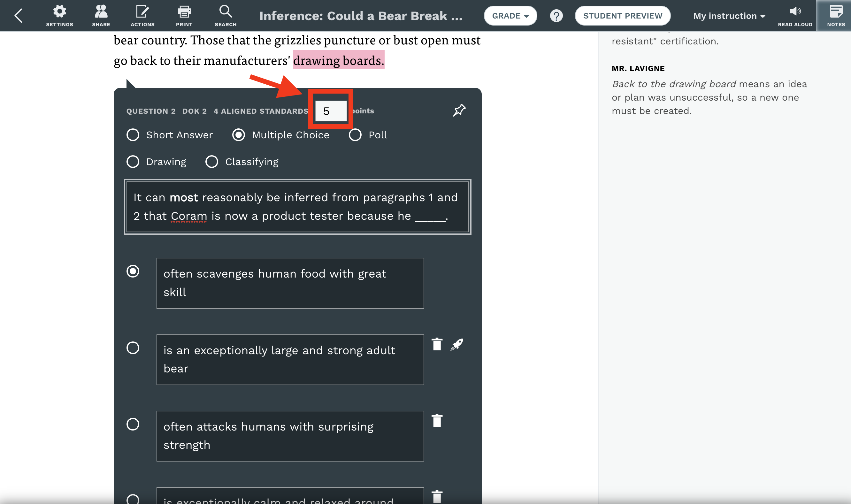
Task: Open the help question mark icon
Action: point(556,16)
